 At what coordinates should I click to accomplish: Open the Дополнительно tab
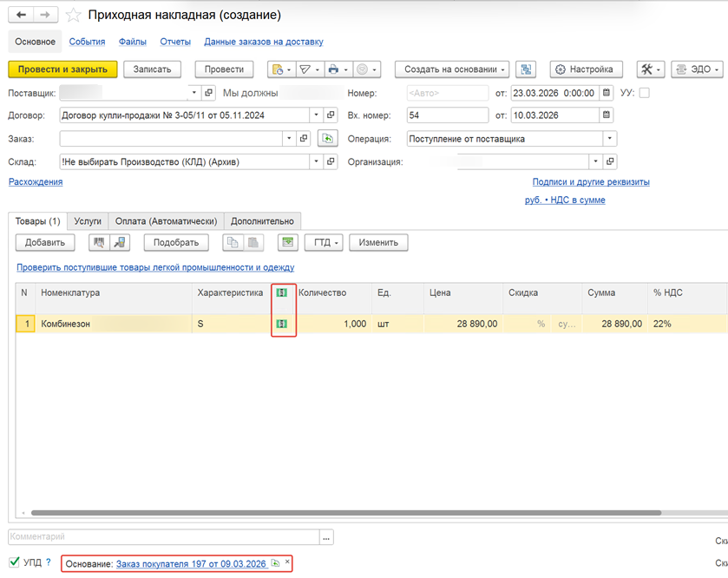point(263,221)
